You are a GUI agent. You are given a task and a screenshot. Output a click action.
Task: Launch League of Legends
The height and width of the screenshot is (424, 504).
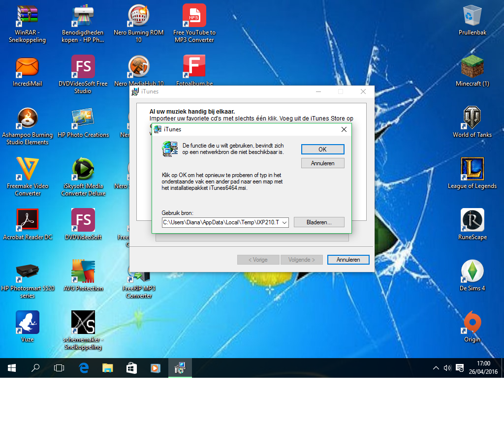click(472, 173)
